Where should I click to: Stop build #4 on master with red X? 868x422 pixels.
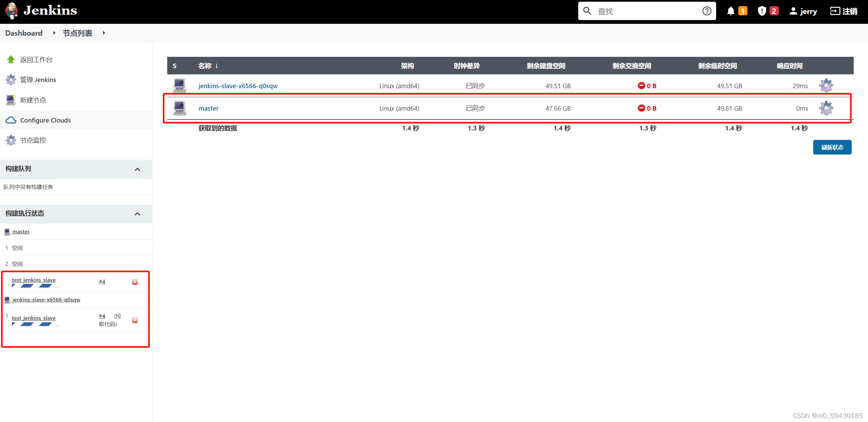[x=135, y=282]
